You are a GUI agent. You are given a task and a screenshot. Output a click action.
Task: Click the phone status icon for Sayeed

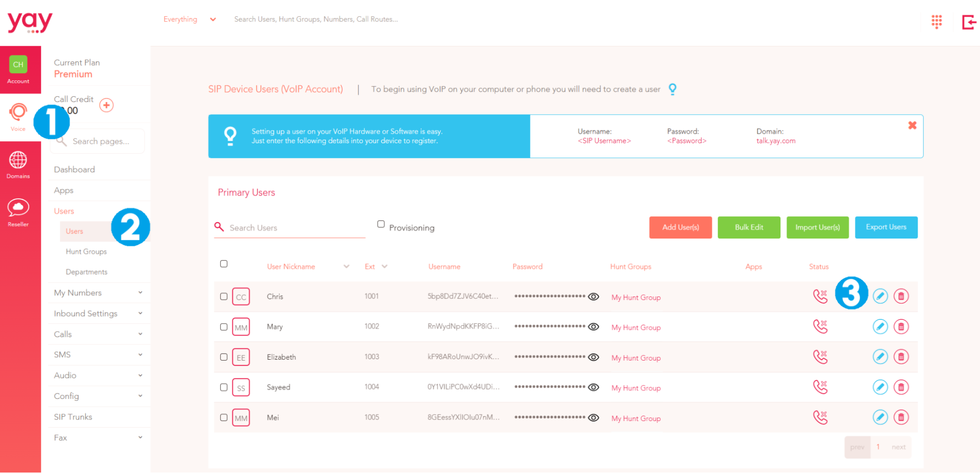tap(820, 387)
